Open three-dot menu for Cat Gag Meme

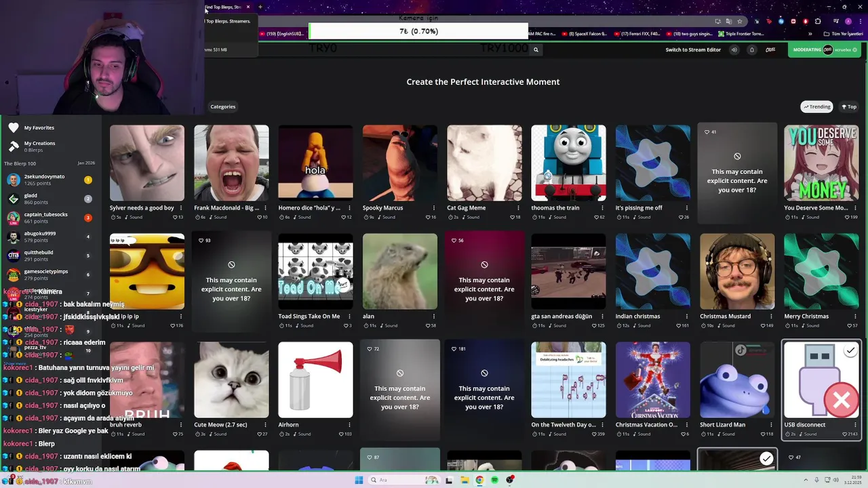[x=518, y=208]
